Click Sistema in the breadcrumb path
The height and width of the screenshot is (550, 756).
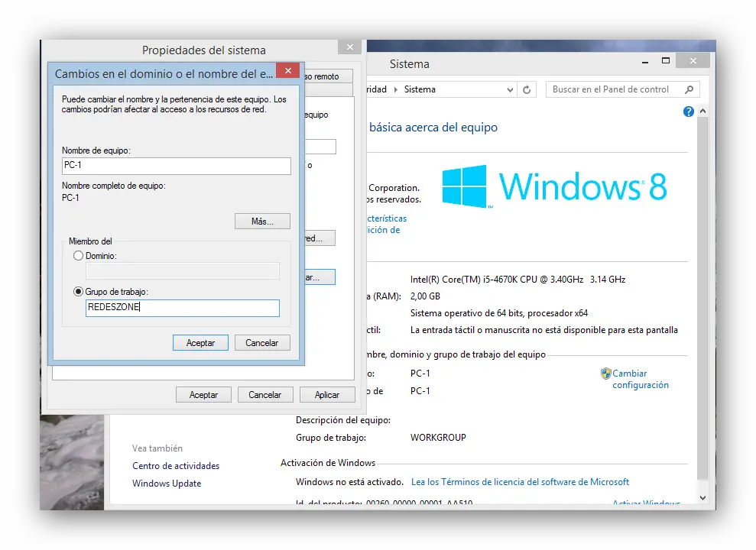tap(420, 89)
